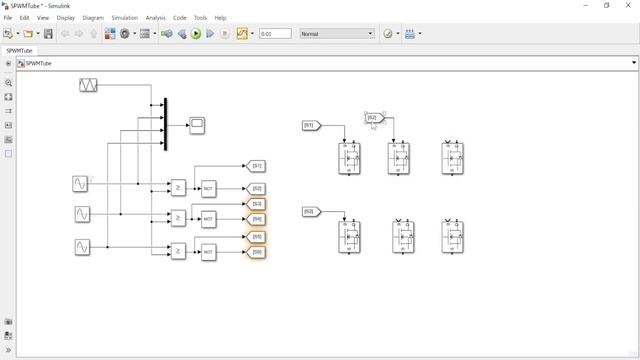Open the Simulation menu
This screenshot has height=360, width=640.
[125, 18]
